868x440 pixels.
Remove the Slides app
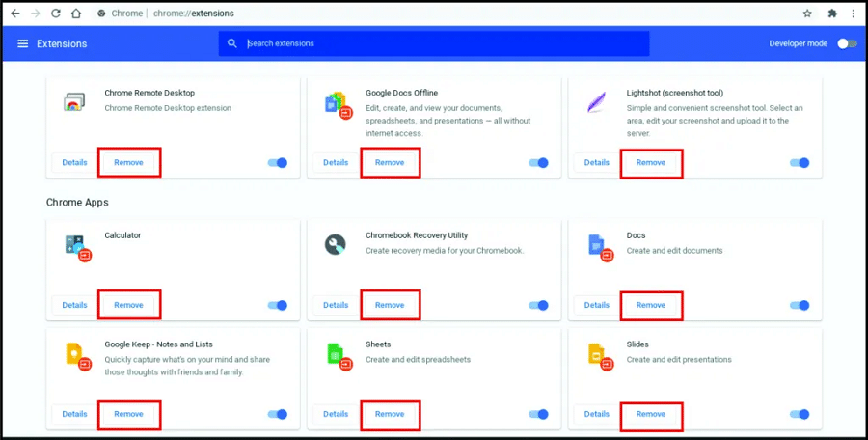650,414
